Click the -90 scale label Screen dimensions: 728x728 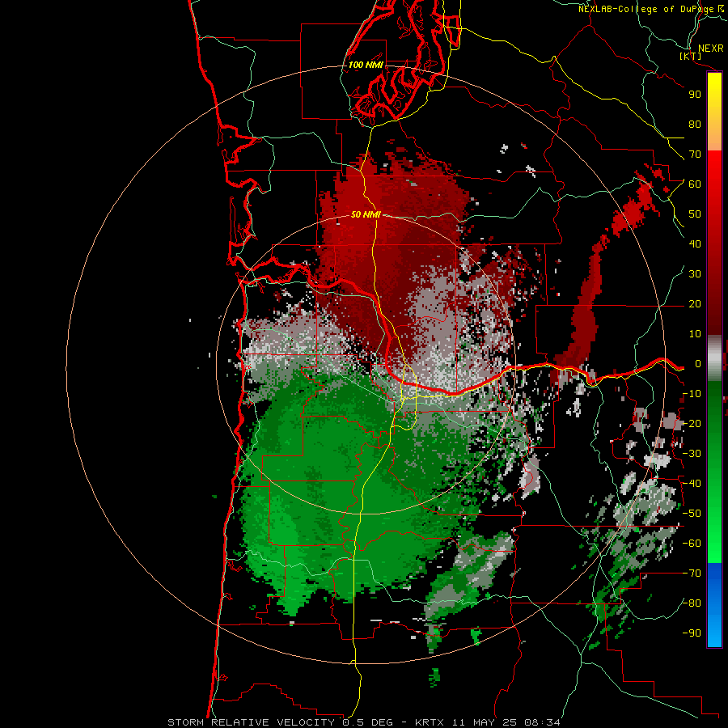[692, 633]
